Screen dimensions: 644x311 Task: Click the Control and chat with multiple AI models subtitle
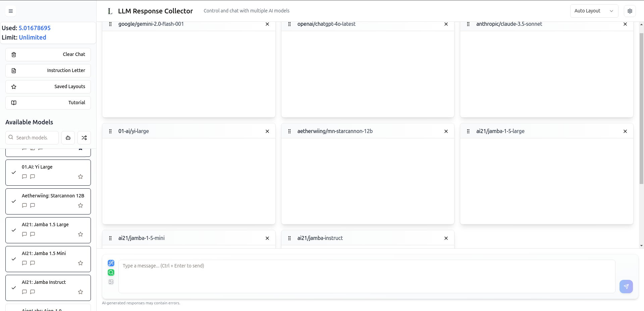point(247,11)
